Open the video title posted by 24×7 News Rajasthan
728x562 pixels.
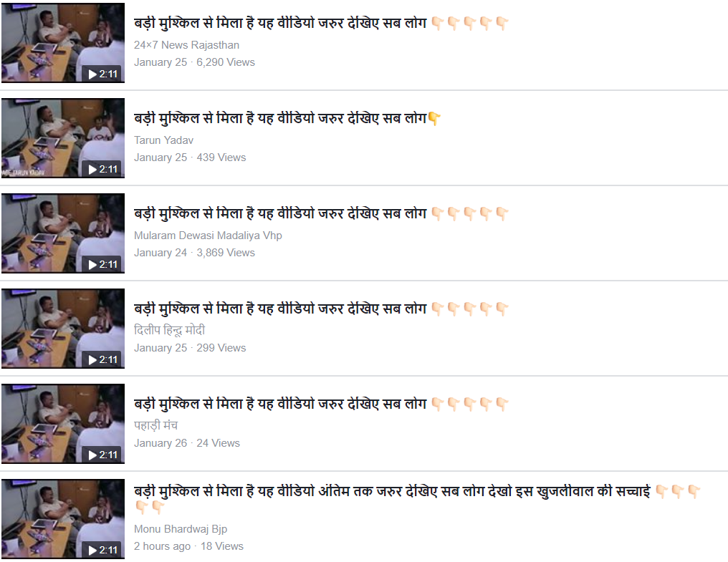pyautogui.click(x=321, y=23)
